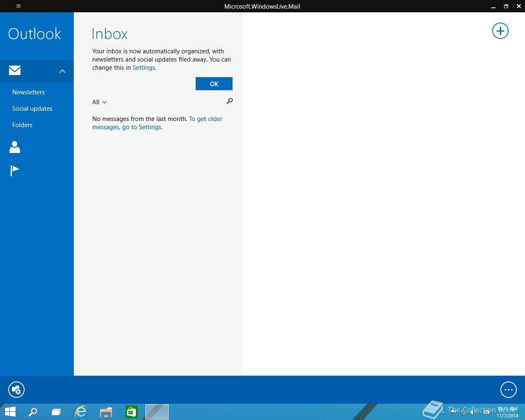
Task: Minimize the Mail window
Action: (x=493, y=6)
